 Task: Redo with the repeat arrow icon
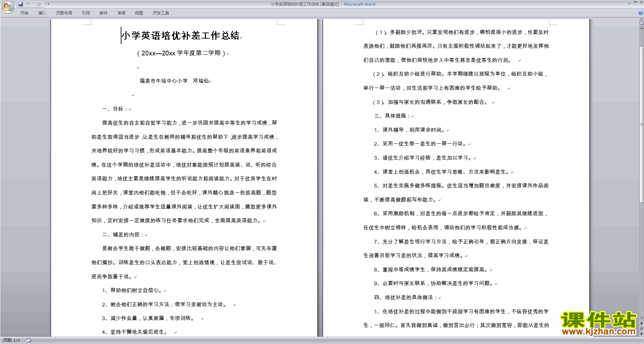coord(39,4)
